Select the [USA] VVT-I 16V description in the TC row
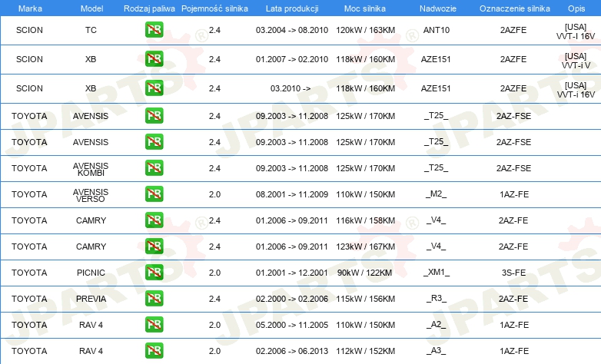Image resolution: width=601 pixels, height=364 pixels. click(x=576, y=31)
